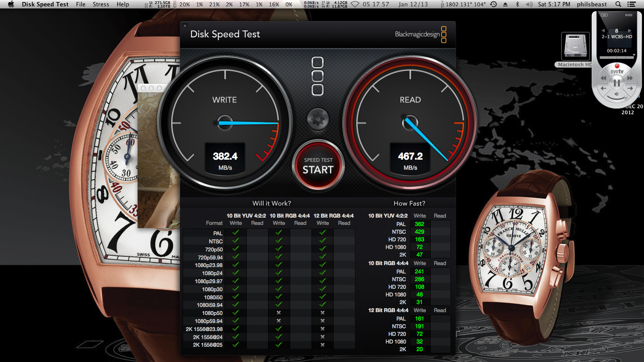
Task: Click the 2K 1556@23.98 format row label
Action: coord(204,329)
